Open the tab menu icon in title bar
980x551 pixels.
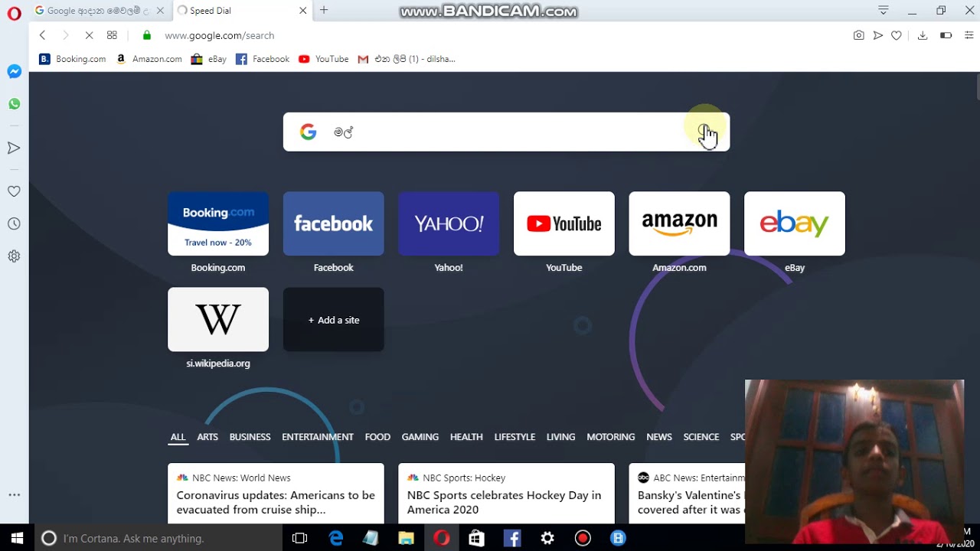(884, 11)
